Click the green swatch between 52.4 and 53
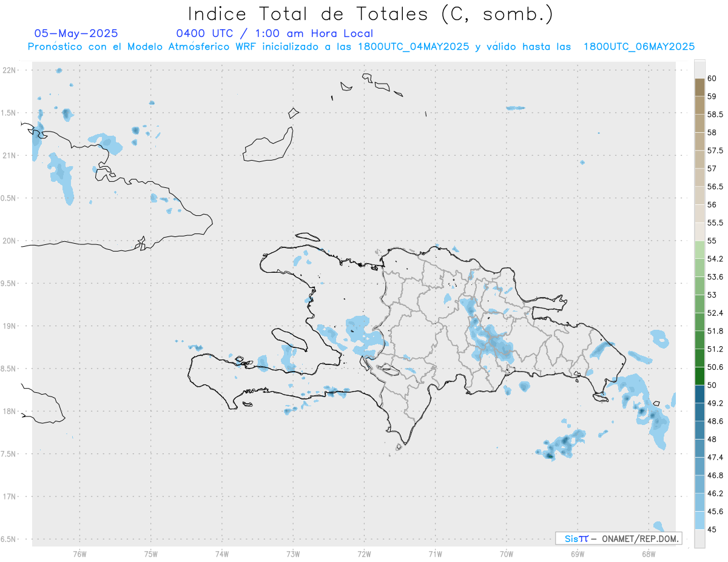728x562 pixels. pyautogui.click(x=699, y=304)
